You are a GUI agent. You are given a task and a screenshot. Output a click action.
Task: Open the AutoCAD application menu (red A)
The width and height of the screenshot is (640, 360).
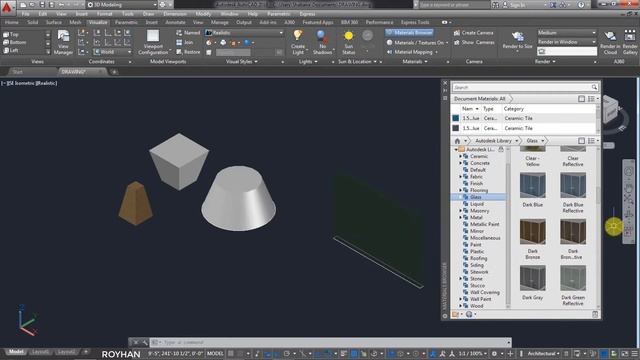pos(7,7)
